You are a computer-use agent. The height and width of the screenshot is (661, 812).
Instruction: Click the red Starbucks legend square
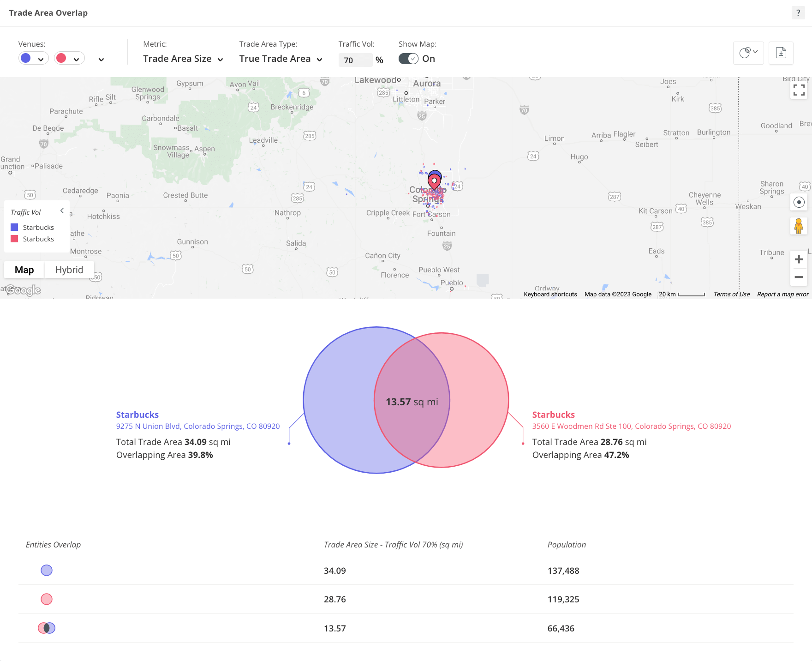pyautogui.click(x=14, y=239)
